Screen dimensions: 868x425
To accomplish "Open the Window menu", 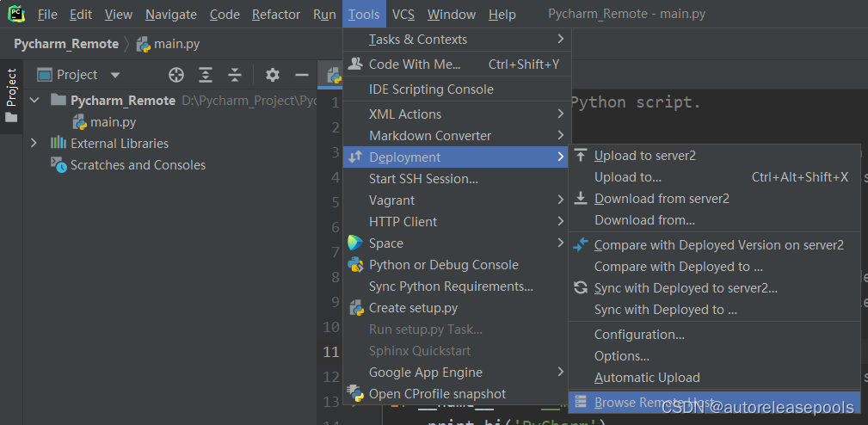I will coord(451,15).
